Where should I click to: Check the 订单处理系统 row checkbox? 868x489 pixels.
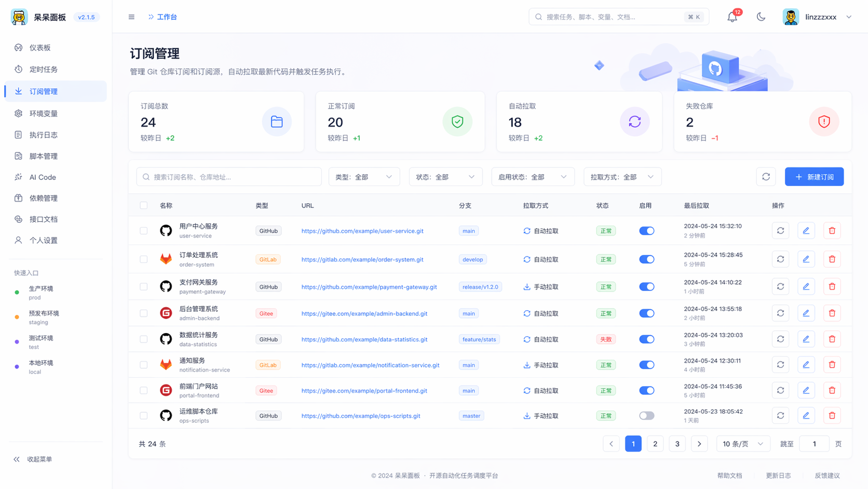click(144, 259)
